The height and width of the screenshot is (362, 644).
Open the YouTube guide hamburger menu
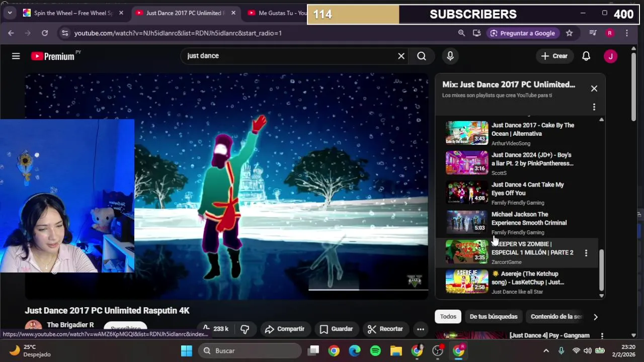pyautogui.click(x=16, y=56)
